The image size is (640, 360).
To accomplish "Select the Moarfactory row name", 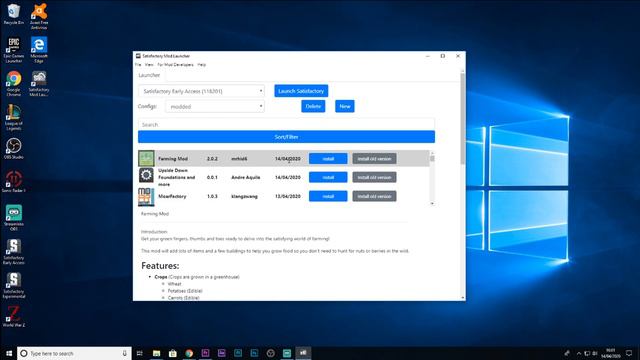I will click(x=172, y=196).
